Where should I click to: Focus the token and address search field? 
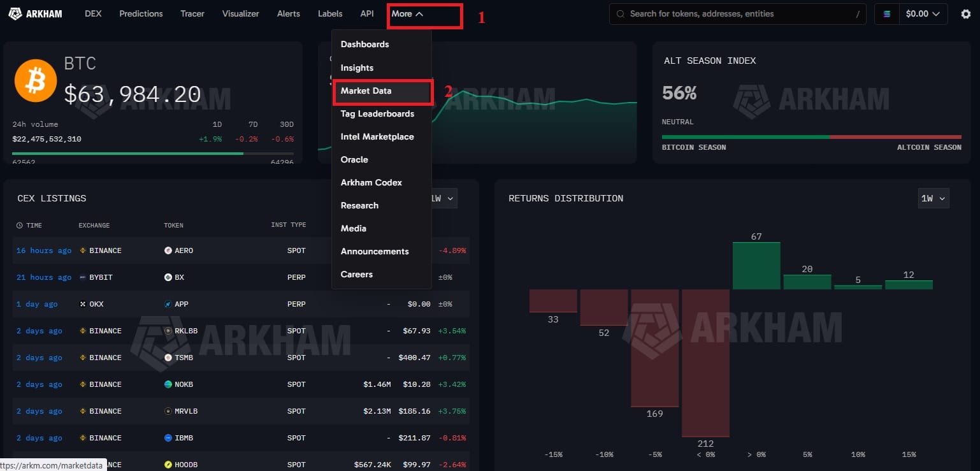point(738,14)
